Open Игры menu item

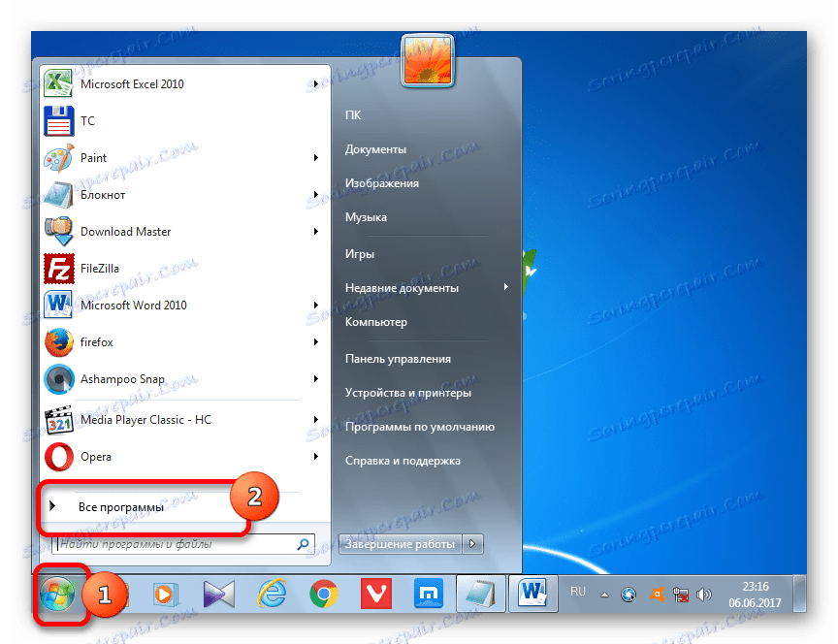pyautogui.click(x=360, y=254)
